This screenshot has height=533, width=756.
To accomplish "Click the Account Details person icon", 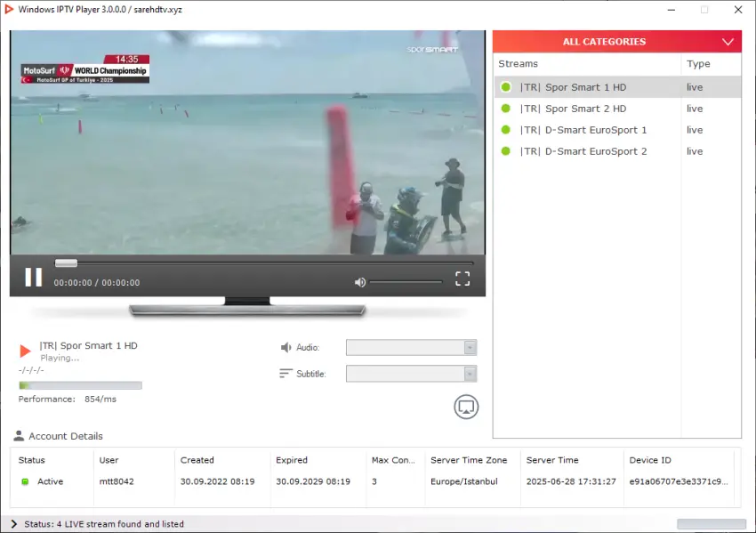I will (19, 435).
